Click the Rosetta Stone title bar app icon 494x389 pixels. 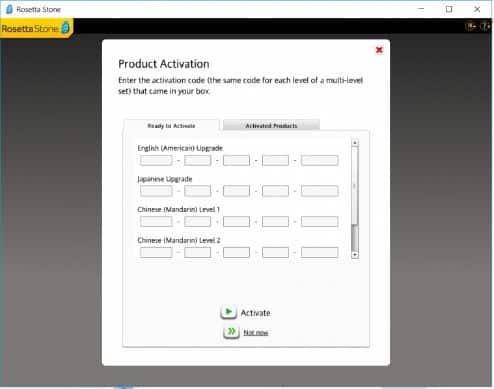pos(9,9)
